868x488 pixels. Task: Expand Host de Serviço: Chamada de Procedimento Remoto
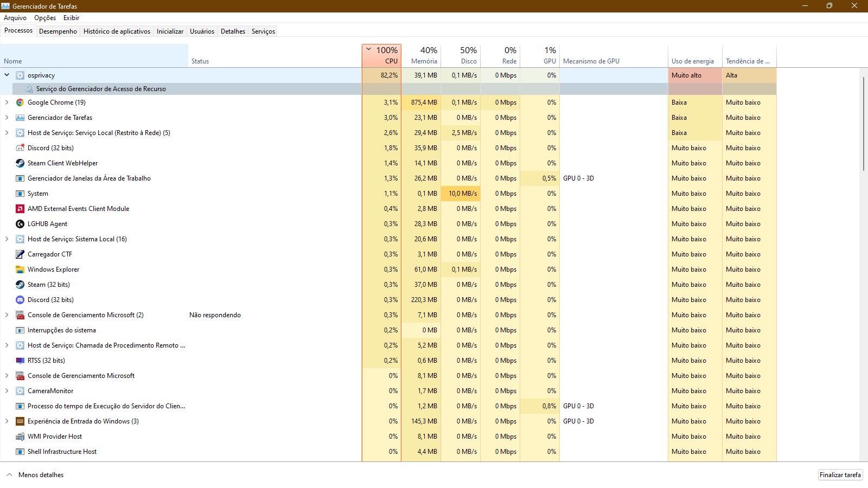[x=7, y=345]
